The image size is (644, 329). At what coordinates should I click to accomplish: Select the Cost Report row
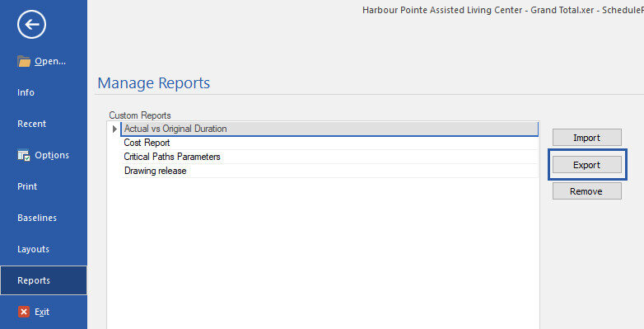click(329, 143)
